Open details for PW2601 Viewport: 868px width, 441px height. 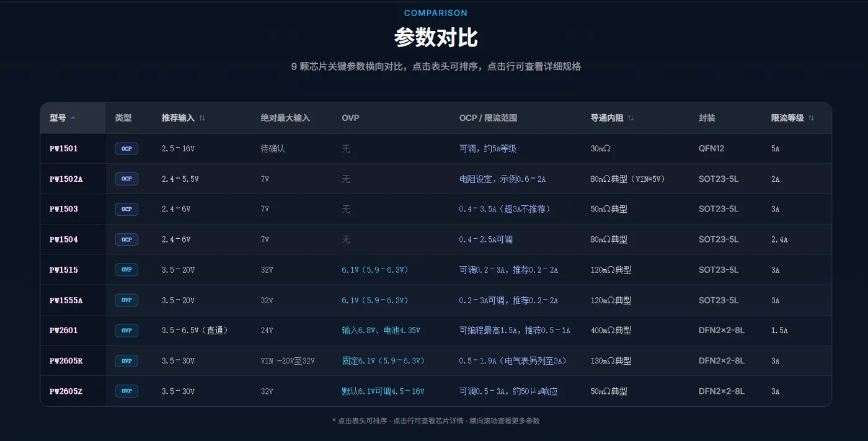click(436, 331)
